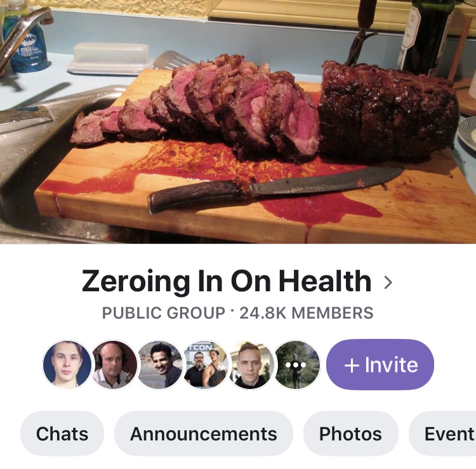This screenshot has height=469, width=476.
Task: Tap the knife on the cutting board image
Action: pos(275,189)
